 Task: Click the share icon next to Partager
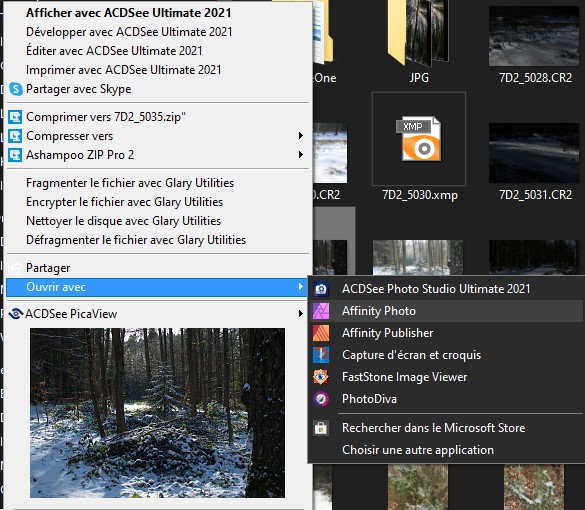(x=15, y=268)
